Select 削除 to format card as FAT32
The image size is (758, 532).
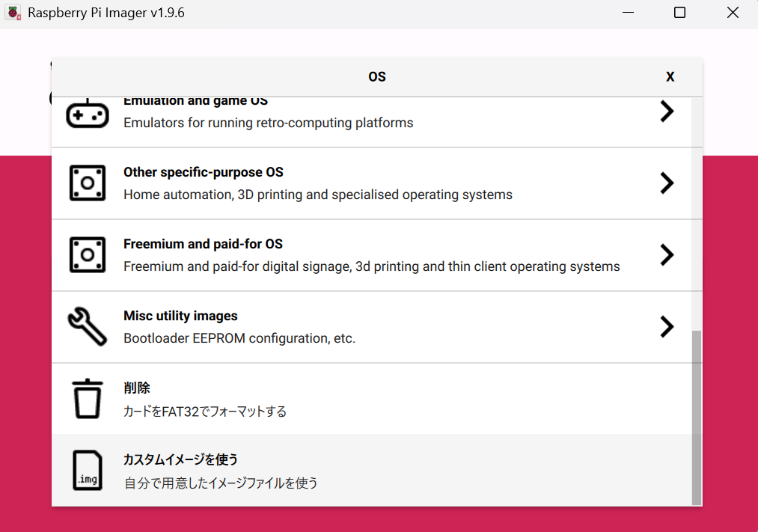[371, 399]
